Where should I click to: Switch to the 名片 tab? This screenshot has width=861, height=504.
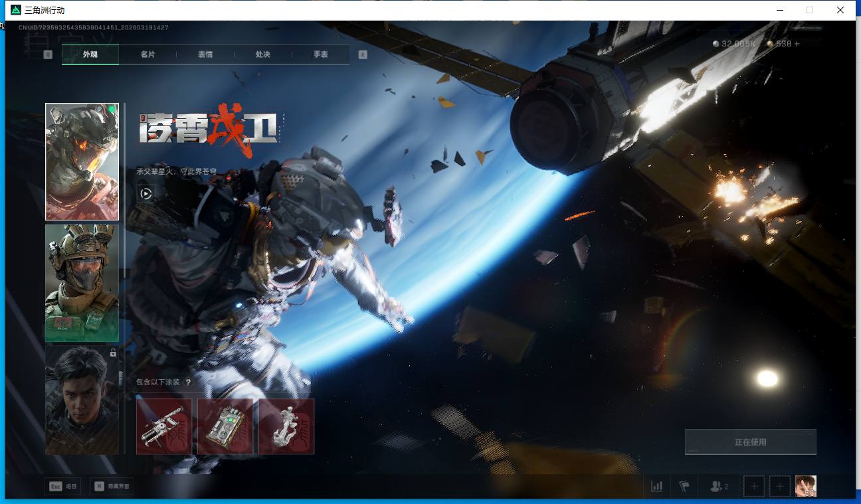tap(147, 54)
